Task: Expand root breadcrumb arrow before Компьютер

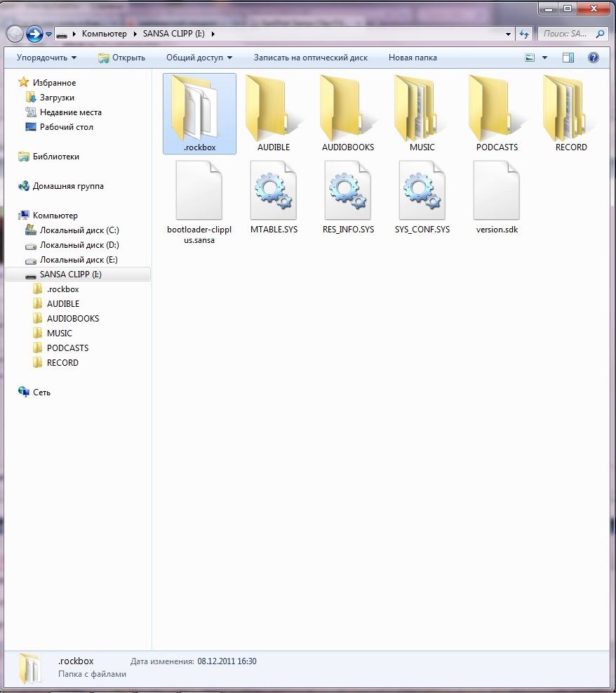Action: point(74,34)
